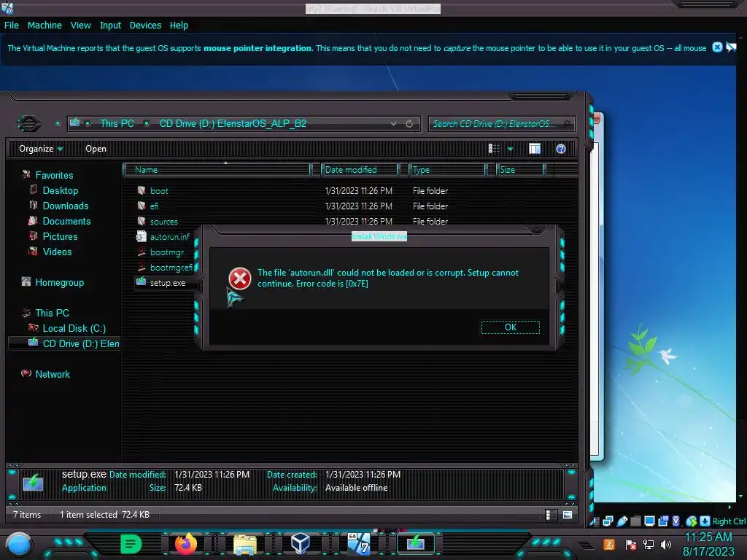Open VirtualBox from the taskbar
747x560 pixels.
300,544
